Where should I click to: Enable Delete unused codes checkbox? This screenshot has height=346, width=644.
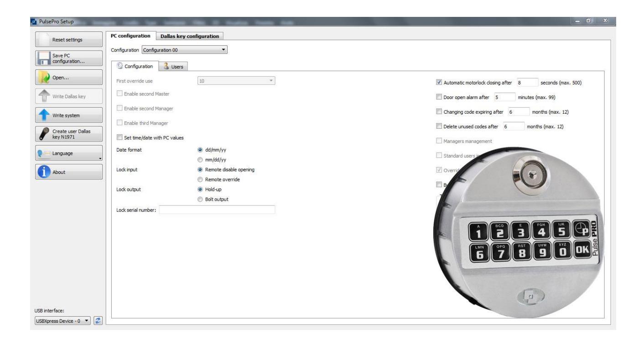pyautogui.click(x=440, y=126)
